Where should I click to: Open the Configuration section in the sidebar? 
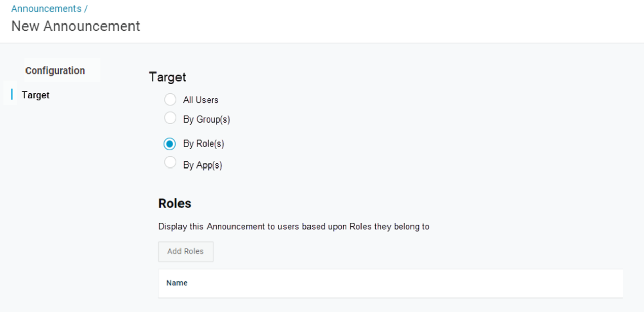click(55, 70)
